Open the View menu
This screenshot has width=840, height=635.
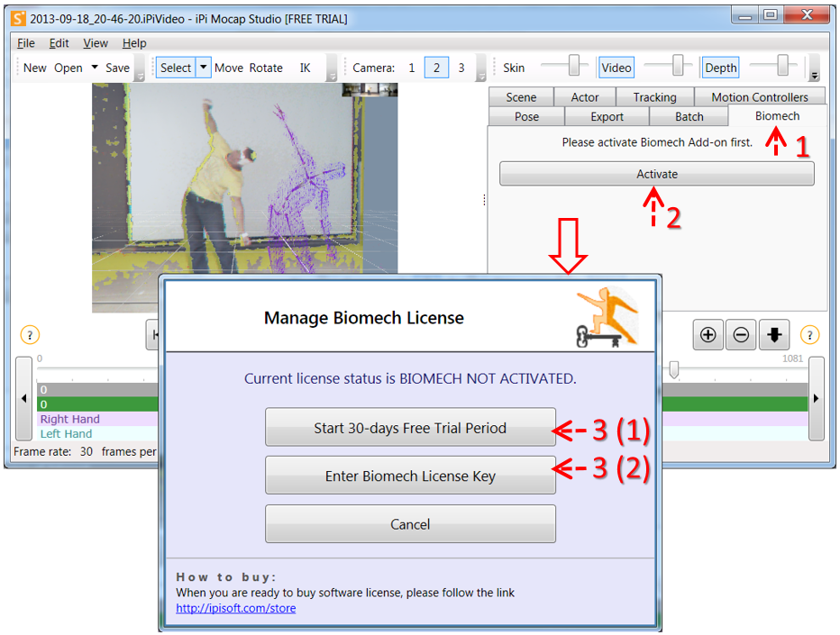click(96, 43)
